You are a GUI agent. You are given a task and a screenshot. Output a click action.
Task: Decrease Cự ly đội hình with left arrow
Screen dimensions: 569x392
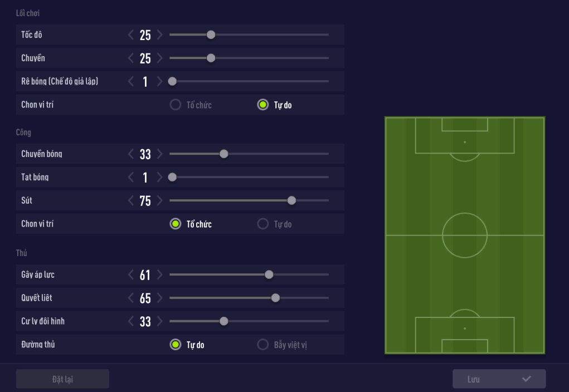pyautogui.click(x=131, y=321)
